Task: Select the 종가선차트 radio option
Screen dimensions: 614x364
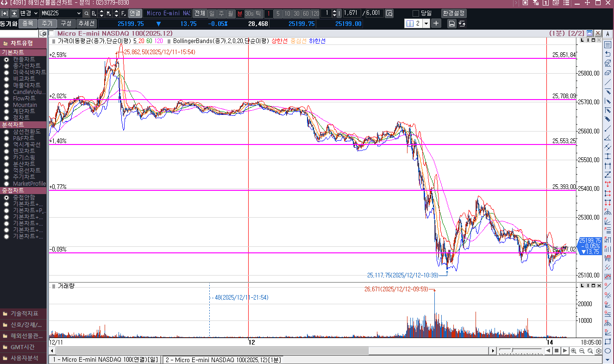Action: pos(6,66)
